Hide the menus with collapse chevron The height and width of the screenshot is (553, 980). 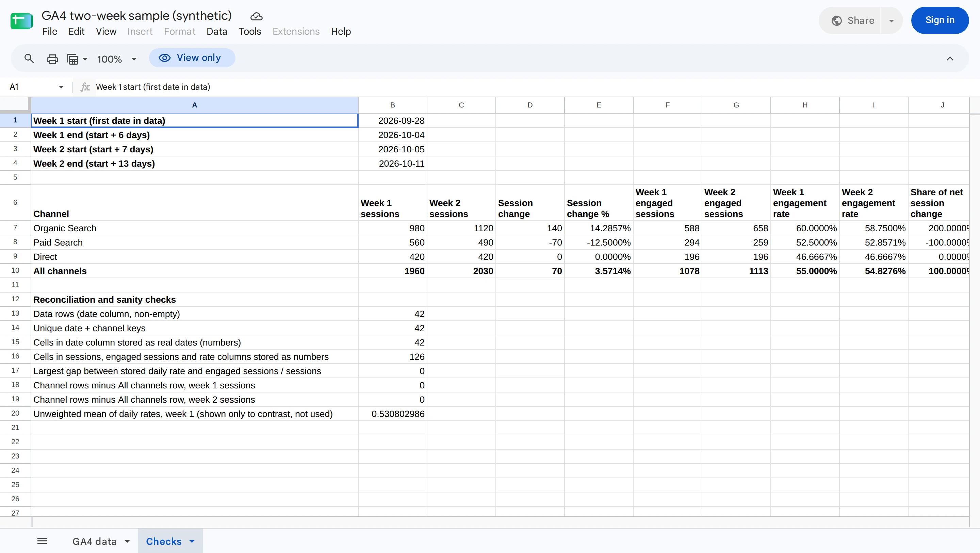pos(950,58)
